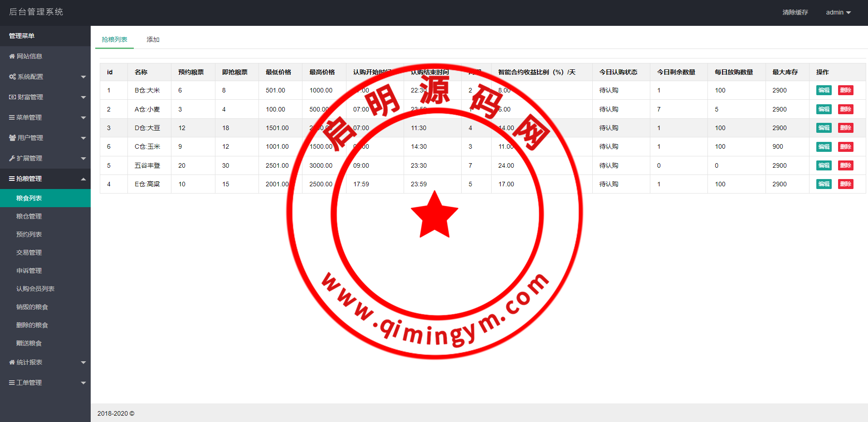Edit the B仓:大米 row
This screenshot has width=868, height=422.
[x=824, y=90]
